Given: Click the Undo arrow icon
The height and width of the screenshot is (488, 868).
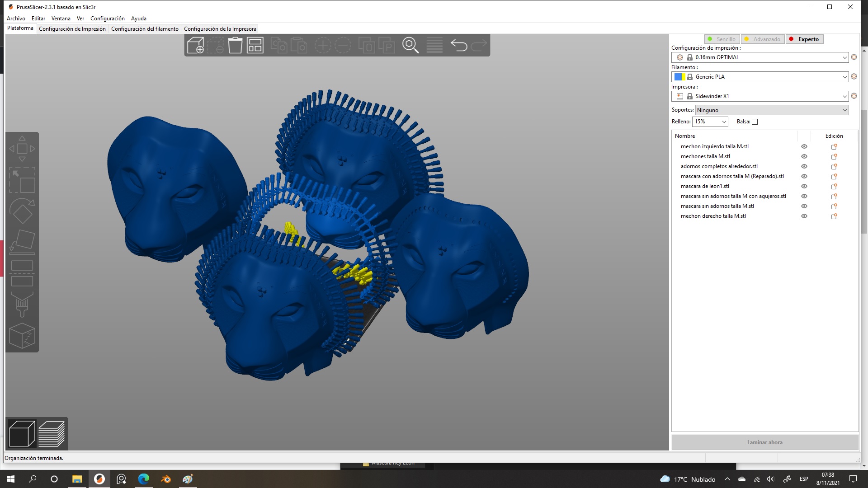Looking at the screenshot, I should point(459,46).
